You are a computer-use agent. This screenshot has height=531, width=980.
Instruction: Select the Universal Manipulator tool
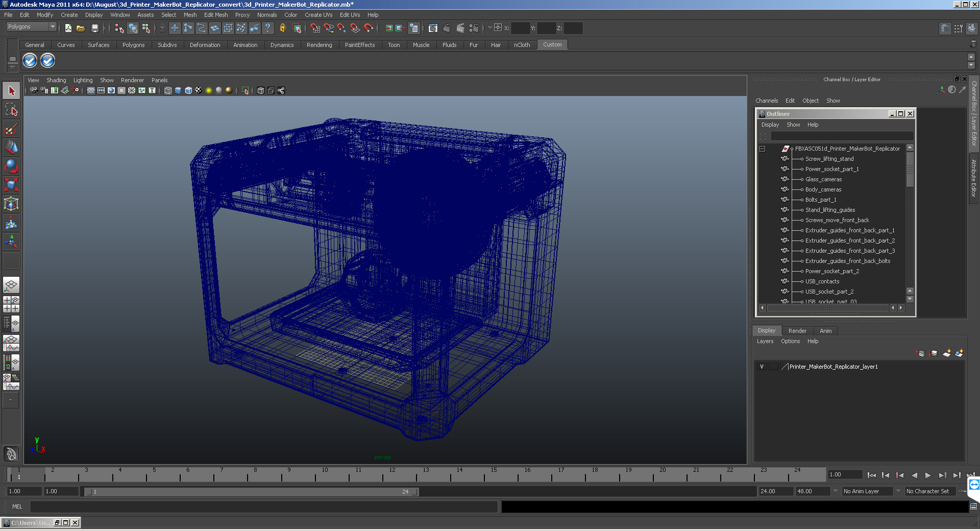click(x=11, y=204)
